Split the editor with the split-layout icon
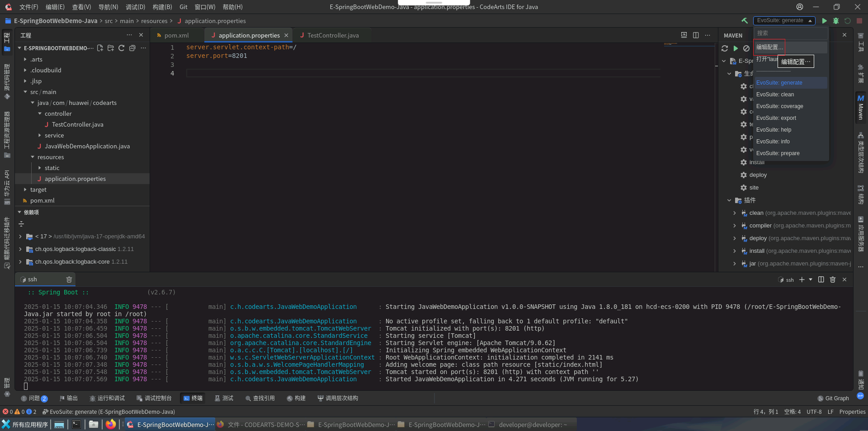 (696, 35)
